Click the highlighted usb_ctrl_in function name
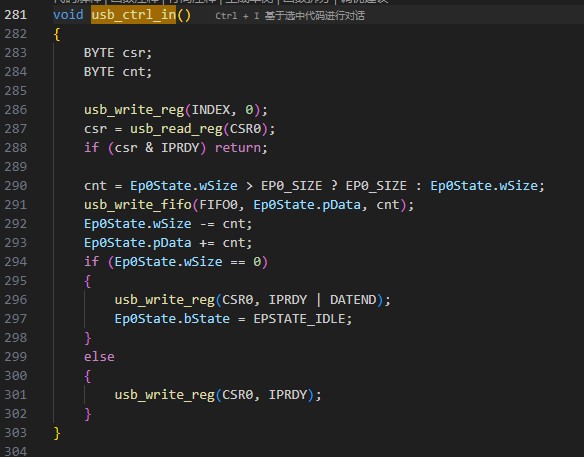 pos(133,15)
